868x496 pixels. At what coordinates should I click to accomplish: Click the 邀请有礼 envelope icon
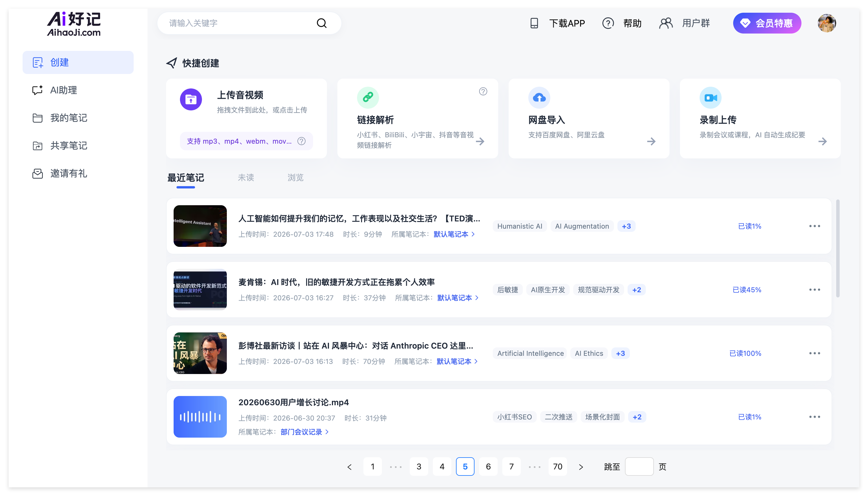[x=38, y=173]
